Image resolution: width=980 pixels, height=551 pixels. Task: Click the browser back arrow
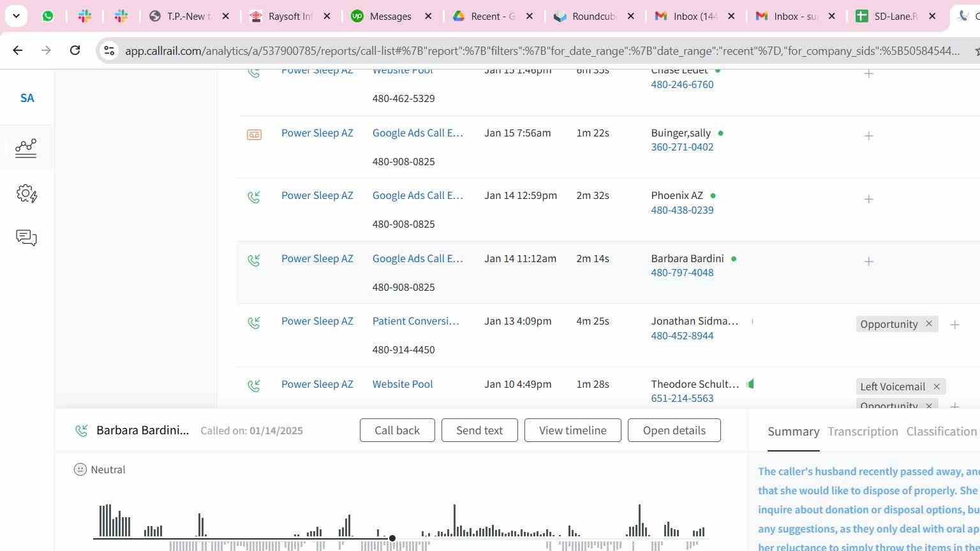(x=17, y=50)
